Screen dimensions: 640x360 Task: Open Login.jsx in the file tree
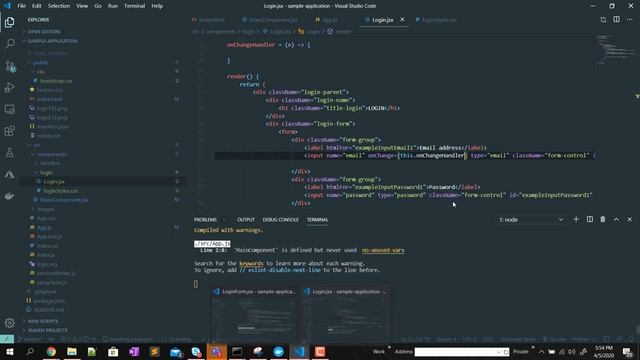[54, 181]
